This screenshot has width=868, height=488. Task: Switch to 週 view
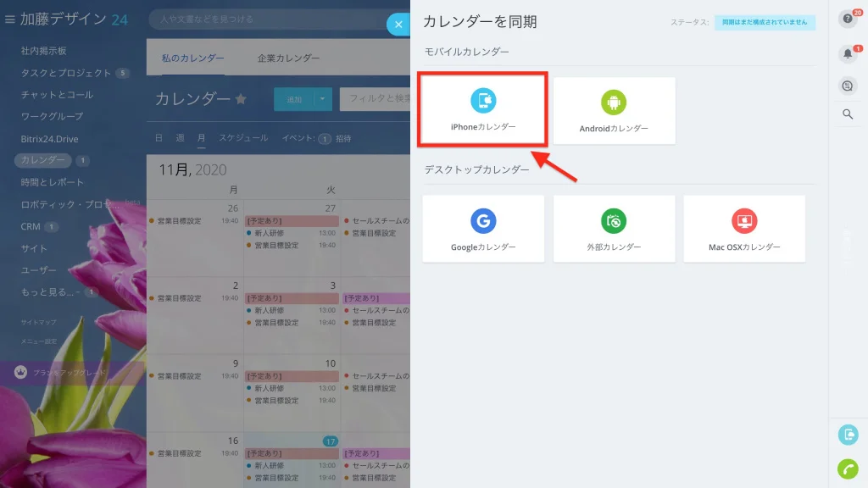coord(180,138)
